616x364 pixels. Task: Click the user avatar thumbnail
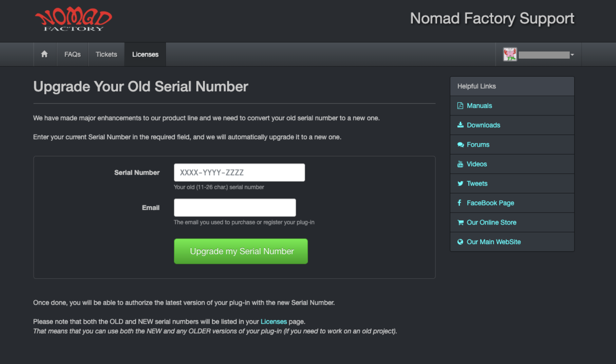pos(510,54)
